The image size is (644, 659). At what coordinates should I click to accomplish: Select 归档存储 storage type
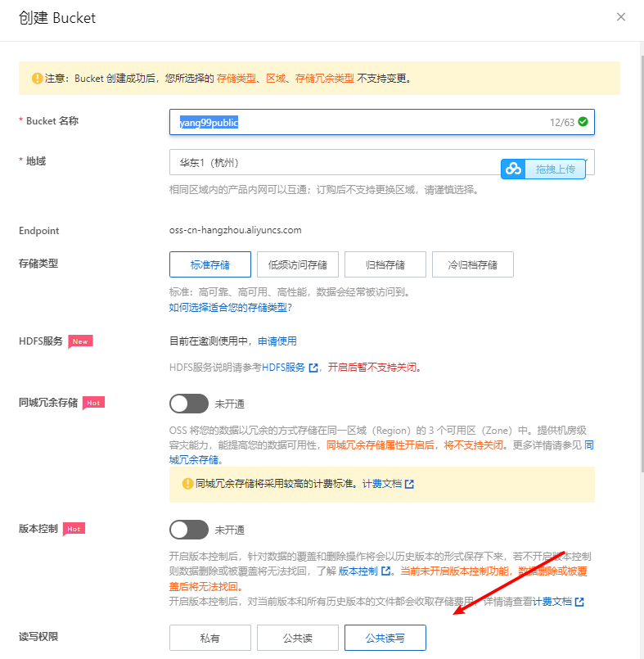pos(385,264)
